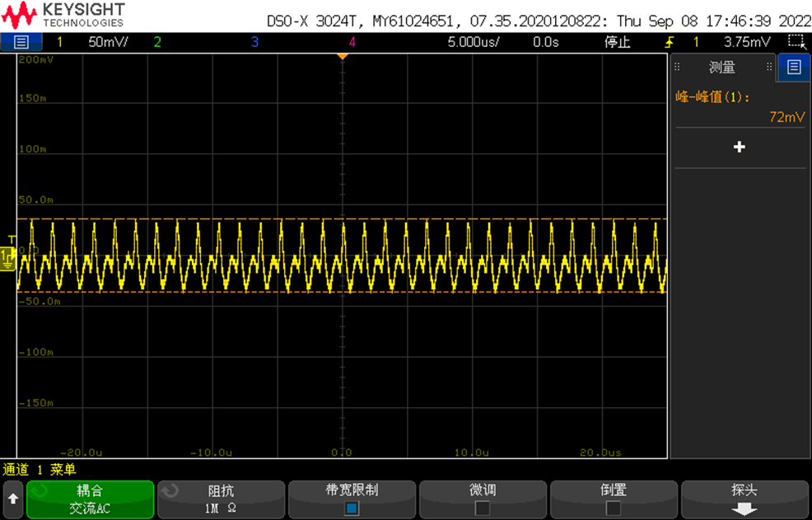Tap the 3.75mV trigger level value

click(x=747, y=42)
